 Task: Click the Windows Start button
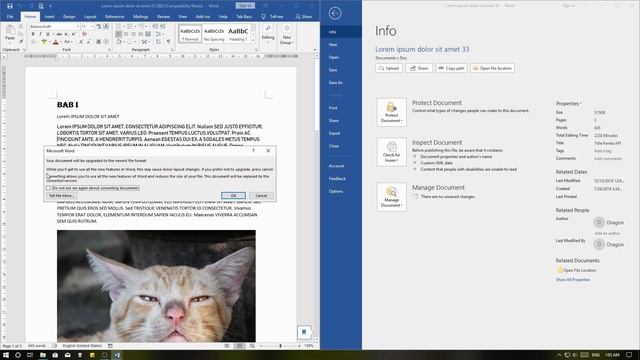[6, 355]
